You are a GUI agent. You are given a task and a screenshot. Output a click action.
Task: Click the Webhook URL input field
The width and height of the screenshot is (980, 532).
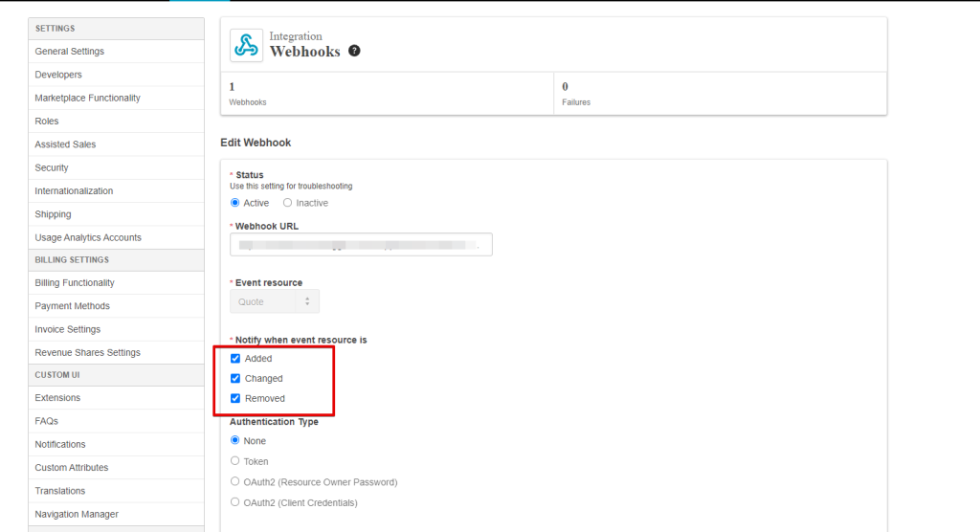(x=361, y=245)
